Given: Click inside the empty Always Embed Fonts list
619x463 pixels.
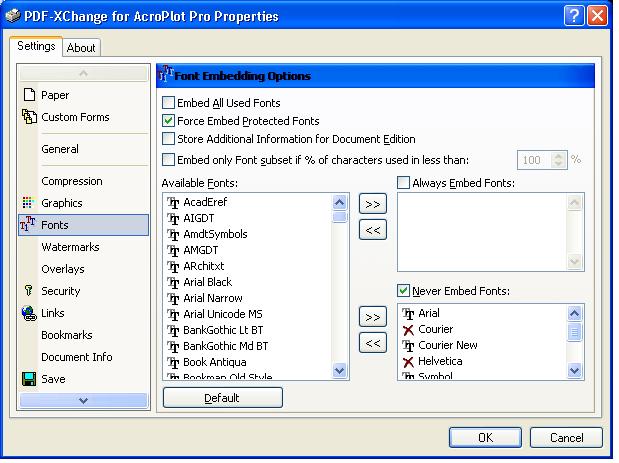Looking at the screenshot, I should 482,232.
